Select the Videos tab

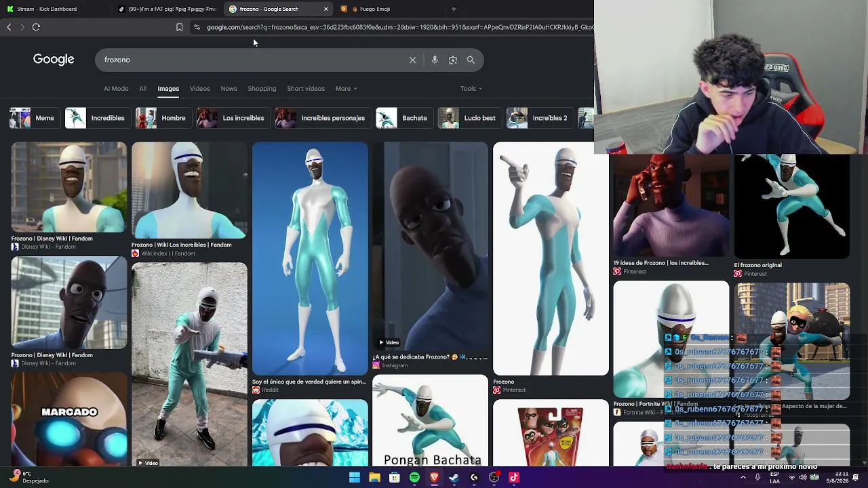click(199, 89)
